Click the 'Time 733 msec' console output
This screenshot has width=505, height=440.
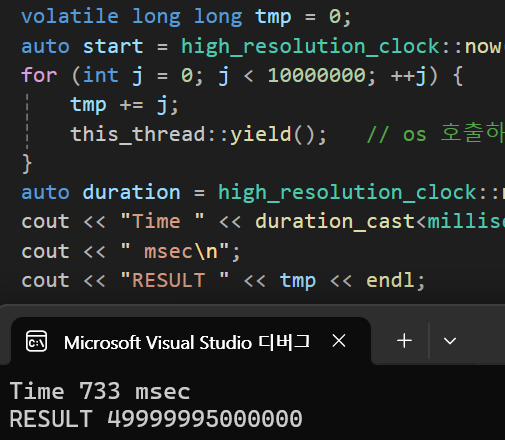click(100, 391)
